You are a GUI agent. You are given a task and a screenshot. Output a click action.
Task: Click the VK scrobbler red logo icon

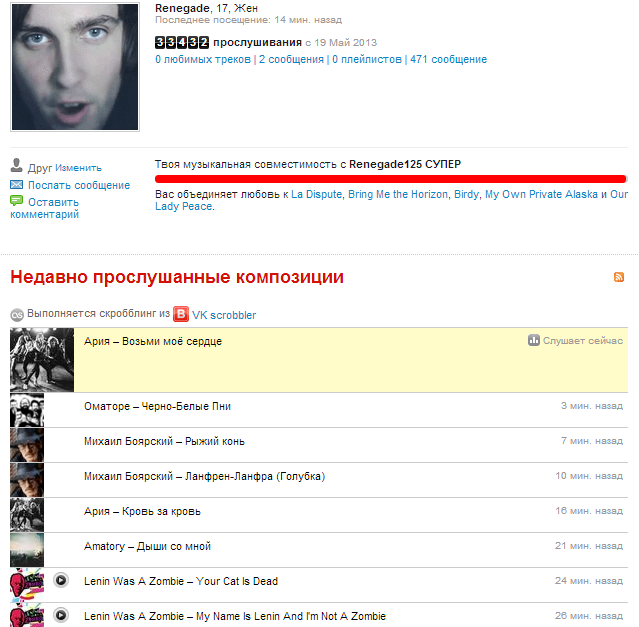[x=181, y=314]
